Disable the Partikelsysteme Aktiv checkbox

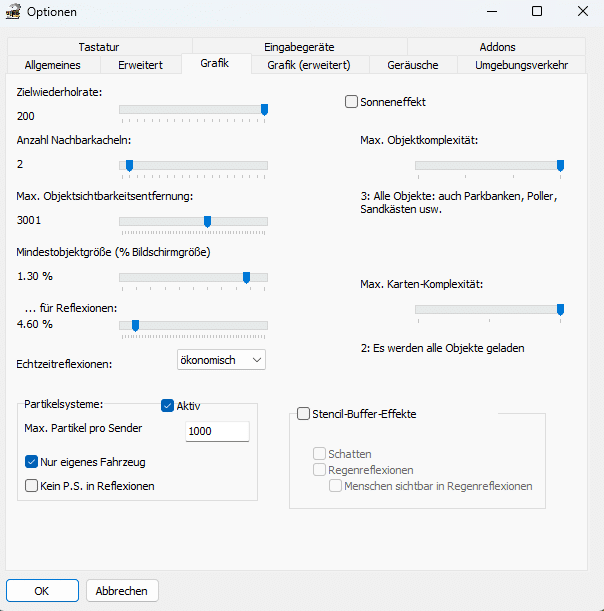click(x=168, y=406)
